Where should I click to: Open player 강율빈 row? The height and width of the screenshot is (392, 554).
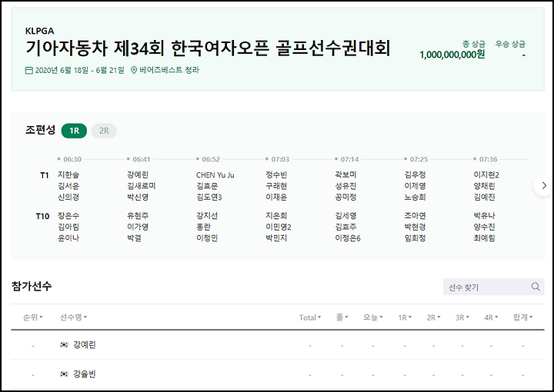pyautogui.click(x=277, y=374)
